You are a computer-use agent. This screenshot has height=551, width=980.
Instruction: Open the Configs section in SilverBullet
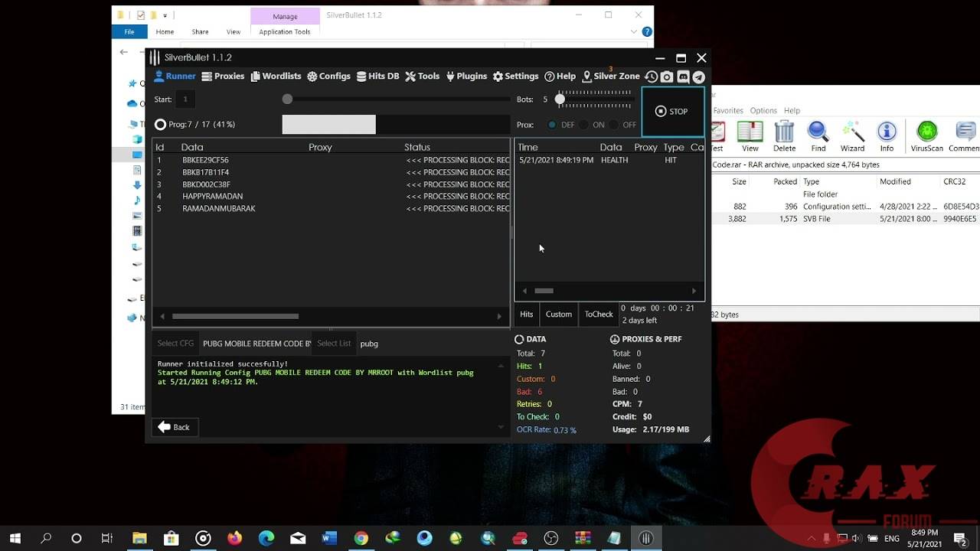[328, 76]
